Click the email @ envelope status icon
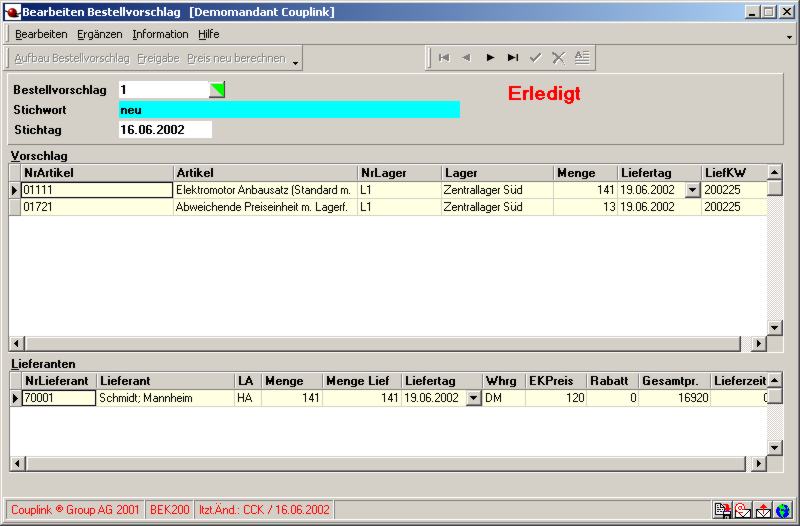This screenshot has height=526, width=800. (743, 510)
